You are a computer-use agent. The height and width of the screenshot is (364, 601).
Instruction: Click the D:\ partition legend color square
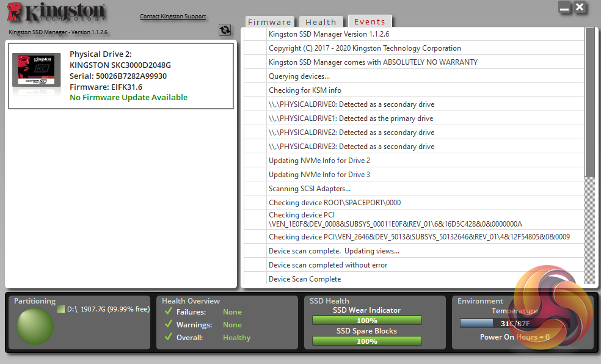60,308
